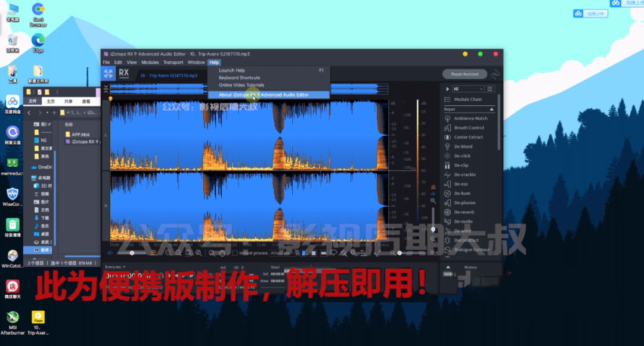Select OneDrive in Explorer navigation tree

click(42, 167)
